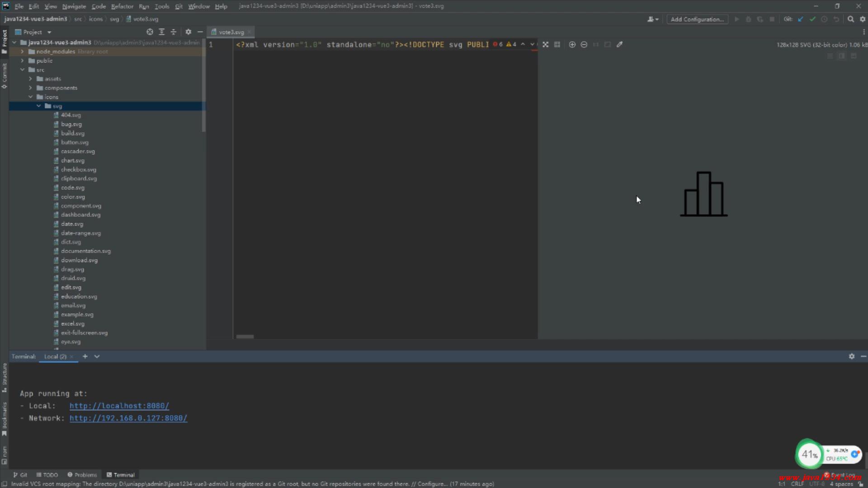This screenshot has height=488, width=868.
Task: Expand the node_modules folder
Action: pyautogui.click(x=22, y=52)
